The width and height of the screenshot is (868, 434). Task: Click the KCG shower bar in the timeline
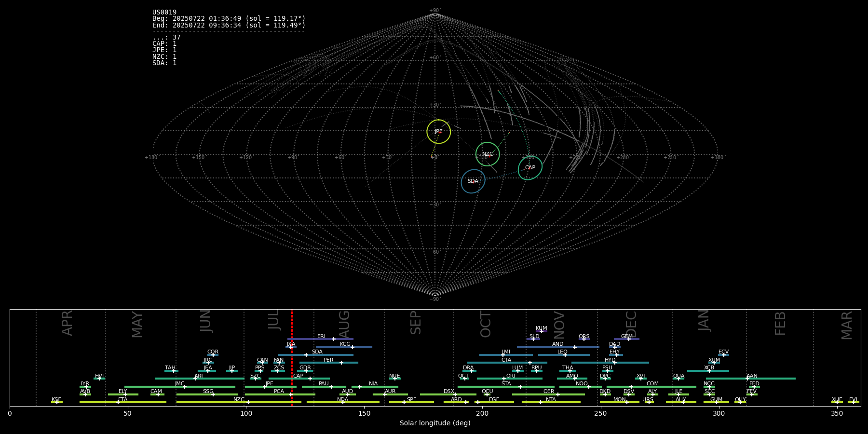coord(344,347)
